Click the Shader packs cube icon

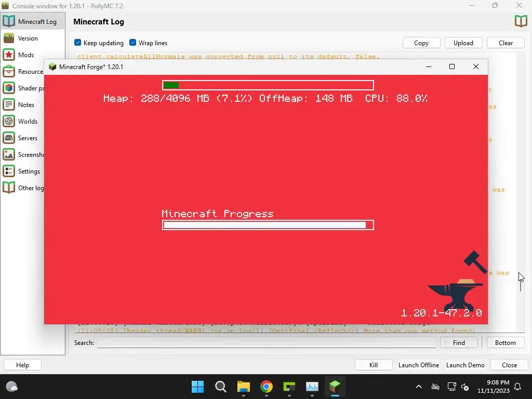[9, 88]
